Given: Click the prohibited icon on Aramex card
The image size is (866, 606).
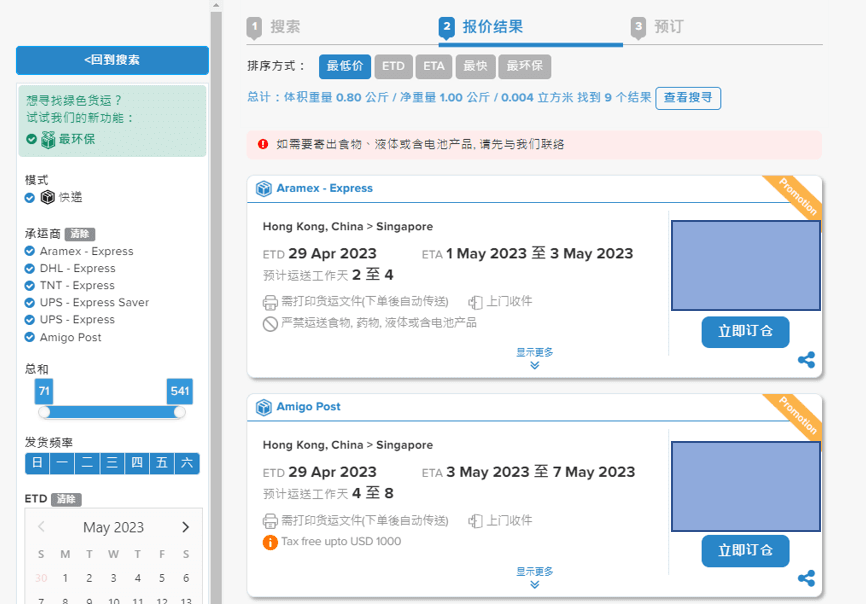Looking at the screenshot, I should 270,324.
